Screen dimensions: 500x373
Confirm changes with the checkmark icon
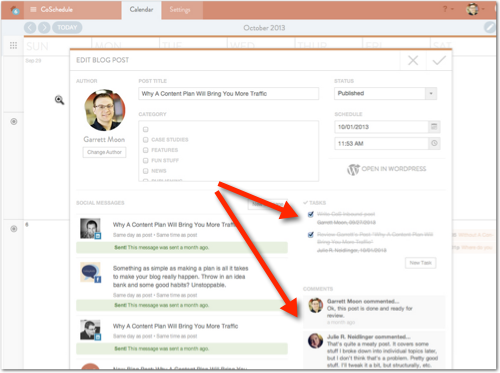point(439,60)
